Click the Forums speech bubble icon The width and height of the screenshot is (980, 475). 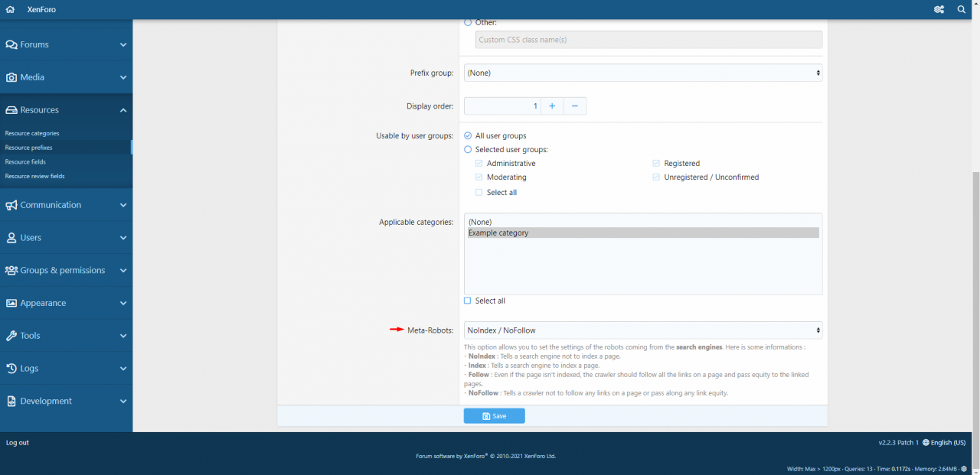11,44
